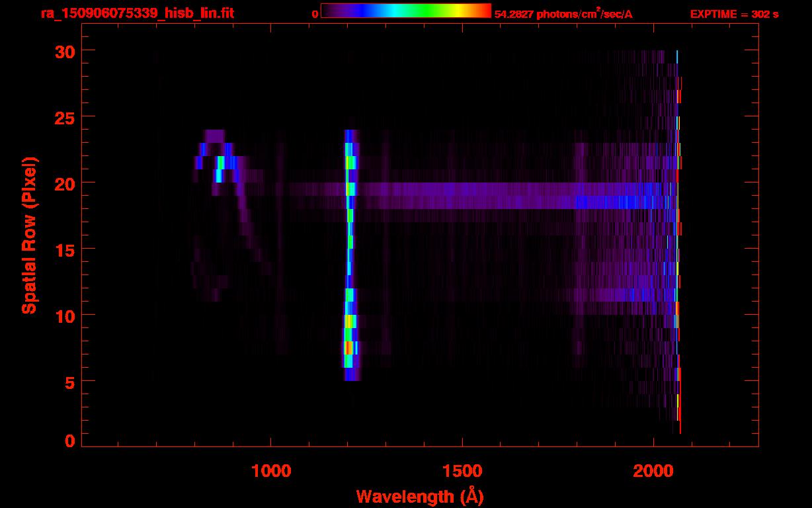Click the color bar minimum value 0
Image resolution: width=812 pixels, height=508 pixels.
315,15
